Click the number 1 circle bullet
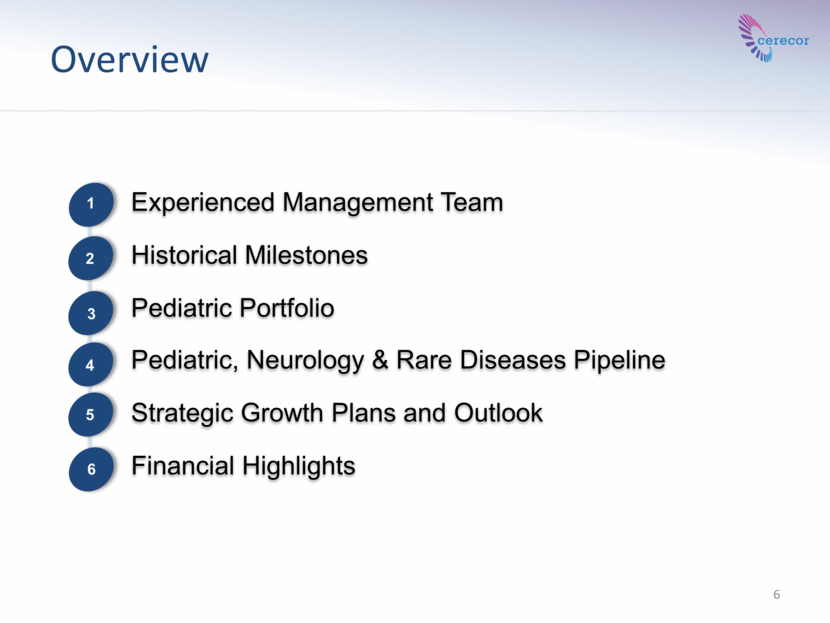Image resolution: width=830 pixels, height=623 pixels. [x=91, y=204]
